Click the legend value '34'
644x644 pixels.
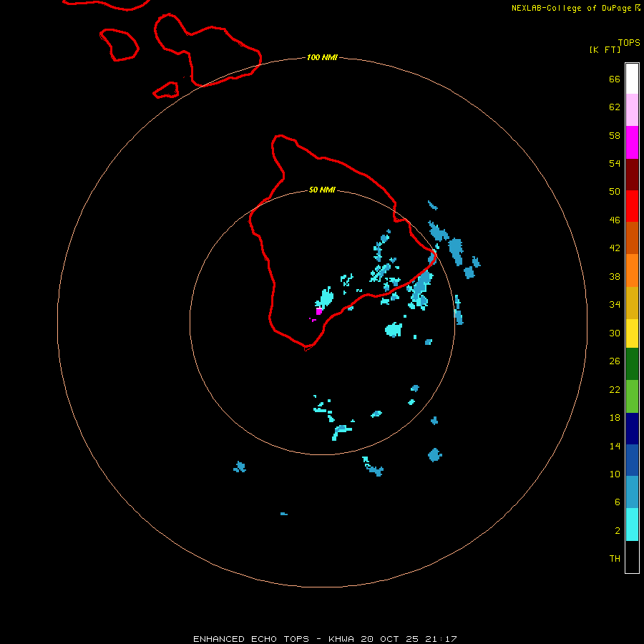point(615,304)
